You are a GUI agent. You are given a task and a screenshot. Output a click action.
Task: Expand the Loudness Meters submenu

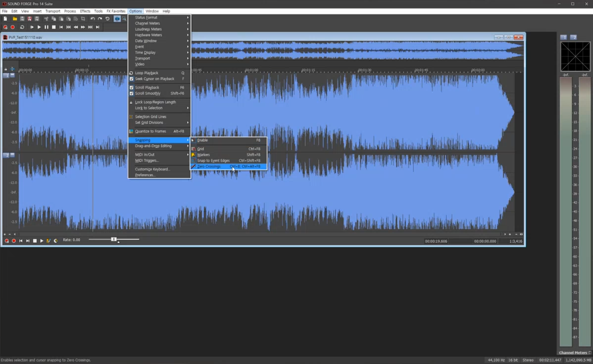tap(159, 29)
